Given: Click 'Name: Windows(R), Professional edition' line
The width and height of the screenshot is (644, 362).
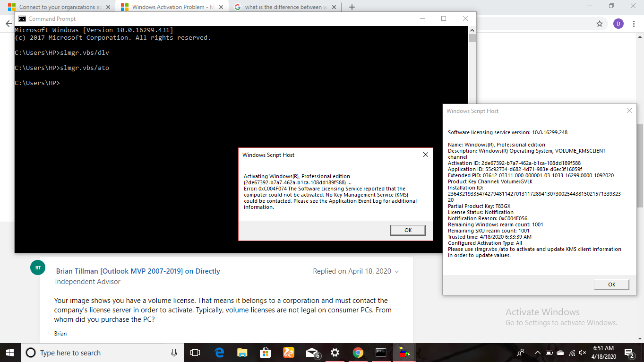Looking at the screenshot, I should [497, 145].
